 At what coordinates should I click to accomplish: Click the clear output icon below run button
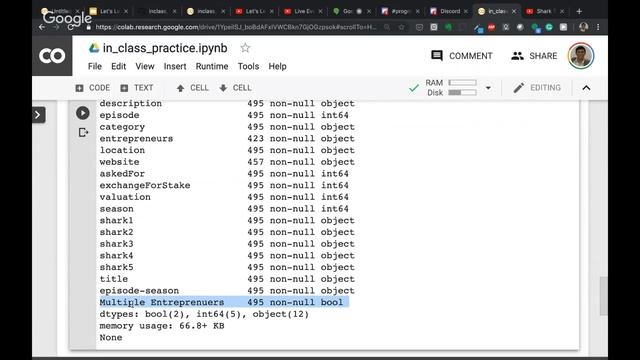point(83,133)
